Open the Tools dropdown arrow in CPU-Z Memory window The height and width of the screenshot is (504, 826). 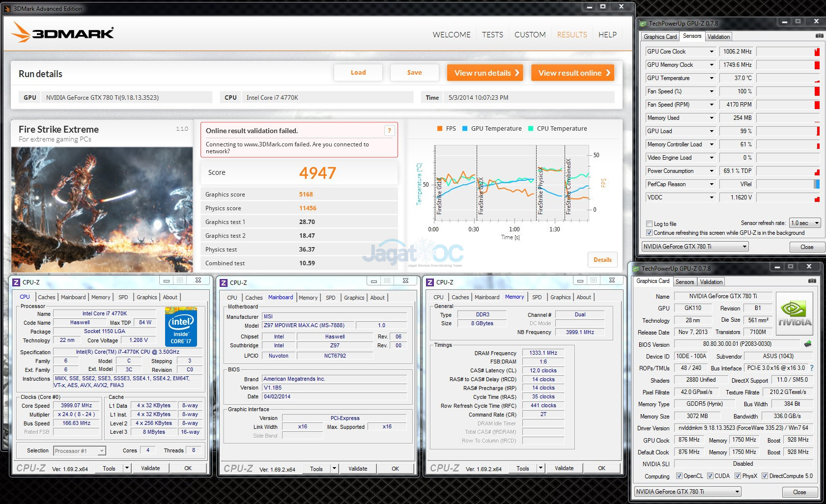[541, 468]
